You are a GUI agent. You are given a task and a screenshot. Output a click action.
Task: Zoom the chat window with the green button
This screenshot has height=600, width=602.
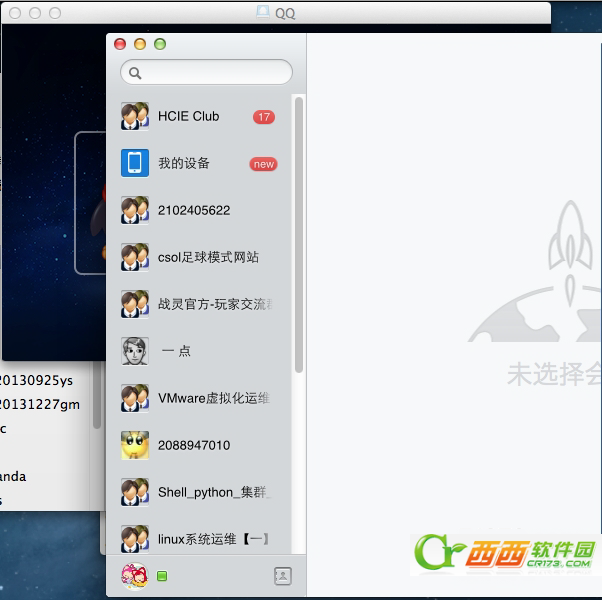pos(160,44)
